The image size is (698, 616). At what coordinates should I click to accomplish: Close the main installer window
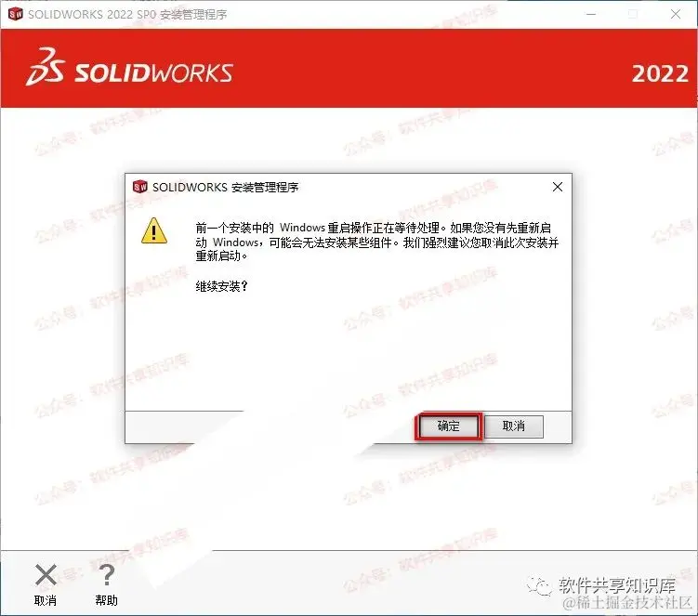676,14
